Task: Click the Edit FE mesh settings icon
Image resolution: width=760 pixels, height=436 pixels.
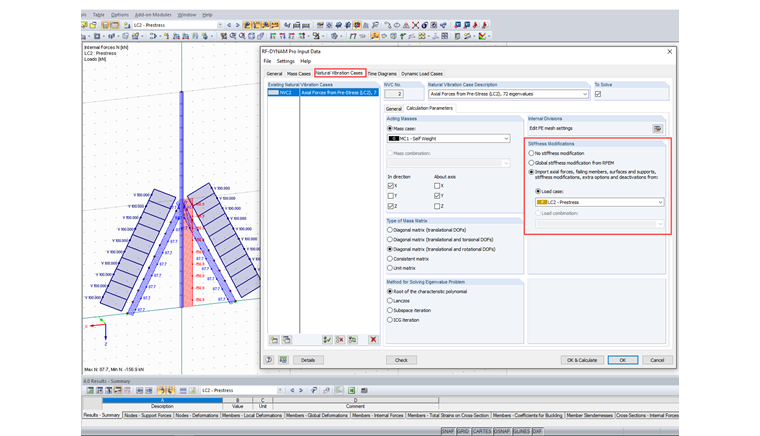Action: tap(657, 129)
